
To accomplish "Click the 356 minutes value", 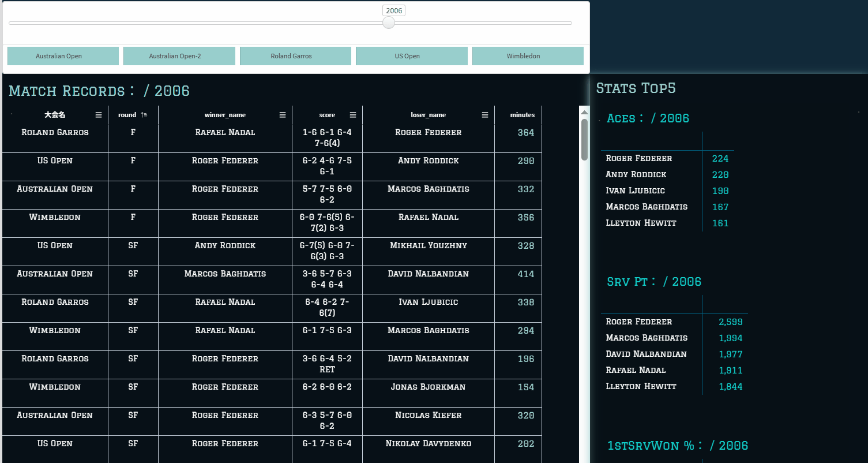I will click(525, 218).
